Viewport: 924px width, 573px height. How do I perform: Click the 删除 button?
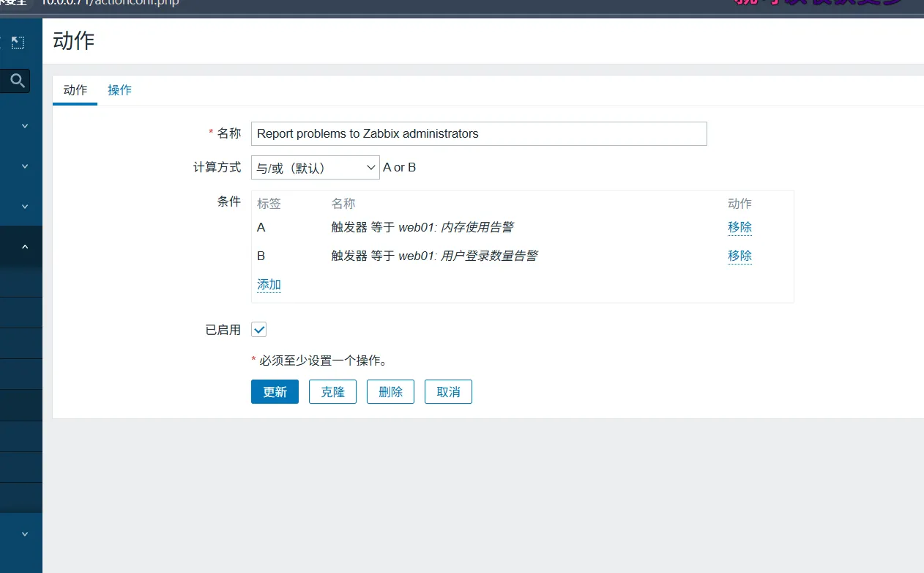pos(390,392)
